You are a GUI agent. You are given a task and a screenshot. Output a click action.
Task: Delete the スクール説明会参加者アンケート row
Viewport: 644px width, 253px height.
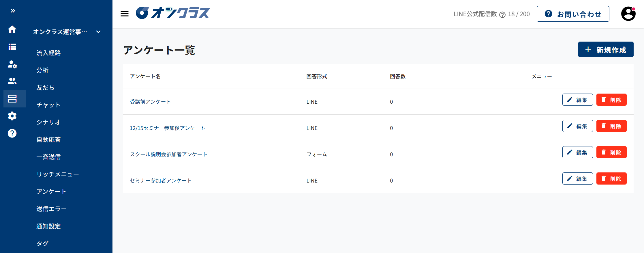pos(611,152)
